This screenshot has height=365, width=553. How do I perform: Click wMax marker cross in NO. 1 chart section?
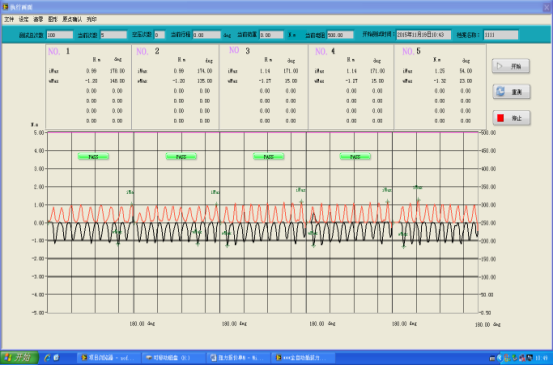(x=118, y=243)
